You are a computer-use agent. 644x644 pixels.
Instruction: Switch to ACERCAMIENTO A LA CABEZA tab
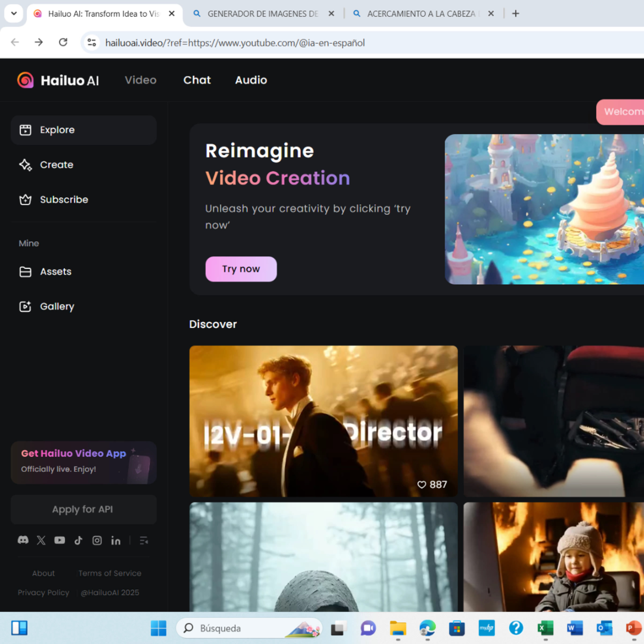click(x=423, y=14)
